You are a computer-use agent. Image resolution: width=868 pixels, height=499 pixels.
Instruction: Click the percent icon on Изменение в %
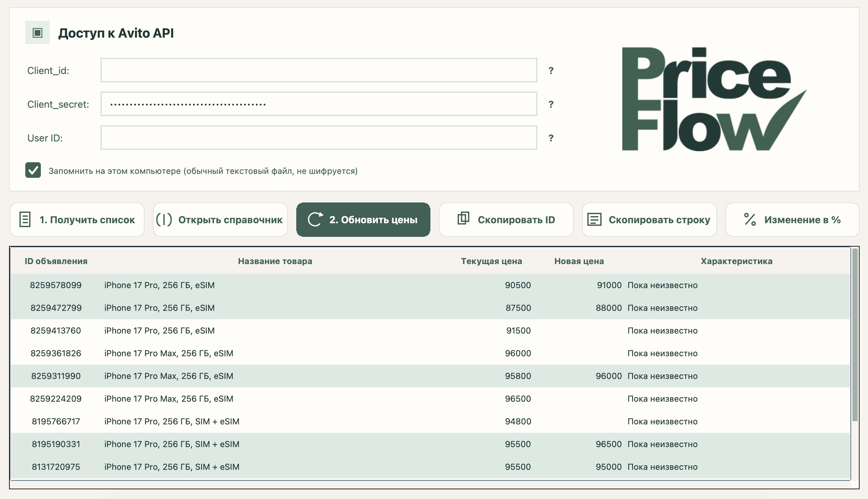pyautogui.click(x=750, y=219)
